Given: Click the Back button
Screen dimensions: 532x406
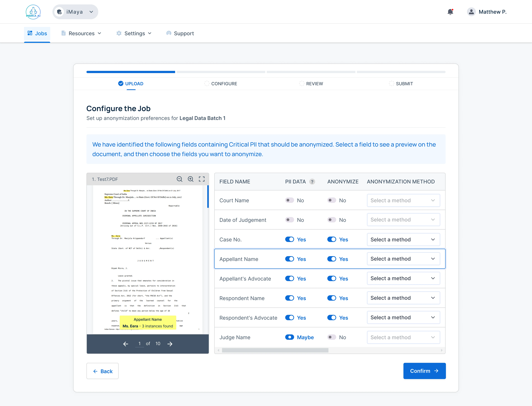Looking at the screenshot, I should click(103, 371).
